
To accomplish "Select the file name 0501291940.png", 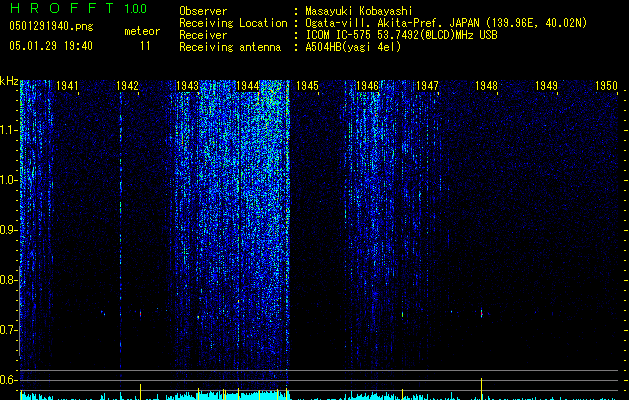I will (51, 26).
